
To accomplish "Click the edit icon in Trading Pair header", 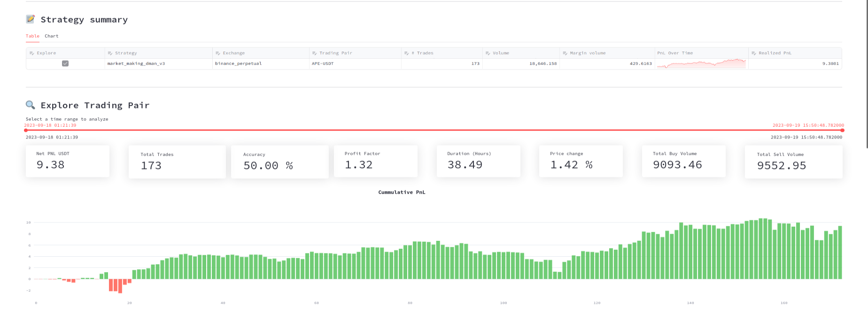I will pos(315,53).
